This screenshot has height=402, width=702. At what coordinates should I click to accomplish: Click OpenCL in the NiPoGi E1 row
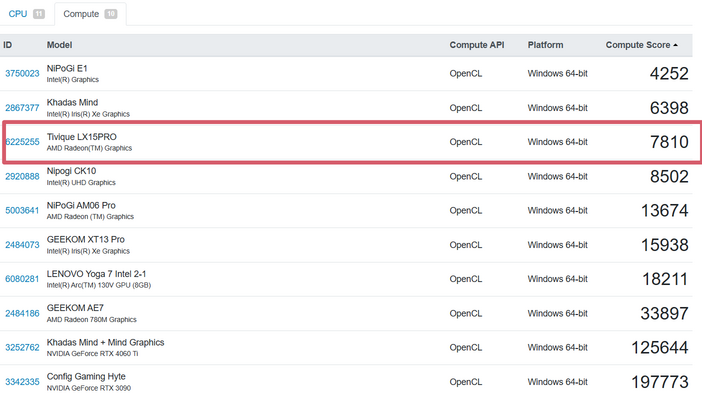(x=466, y=73)
